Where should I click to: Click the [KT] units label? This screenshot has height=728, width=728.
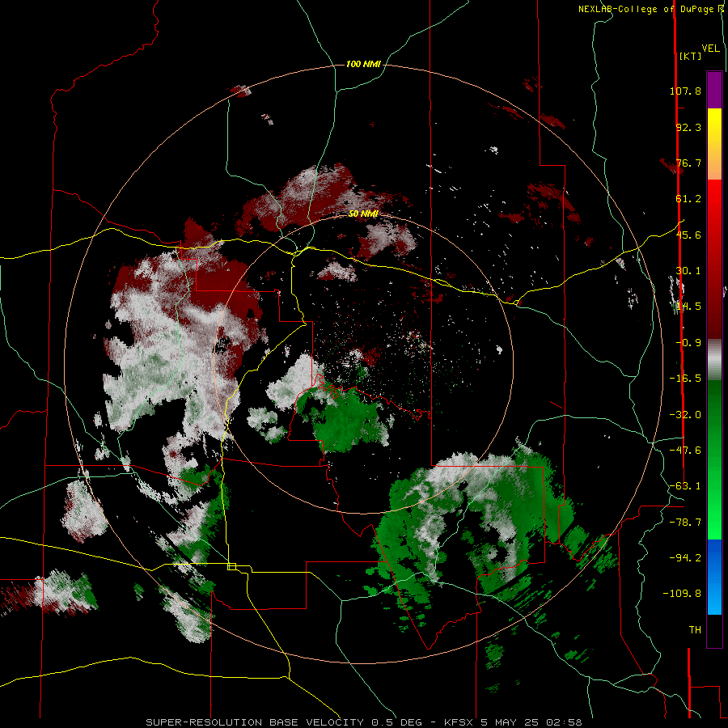point(691,56)
